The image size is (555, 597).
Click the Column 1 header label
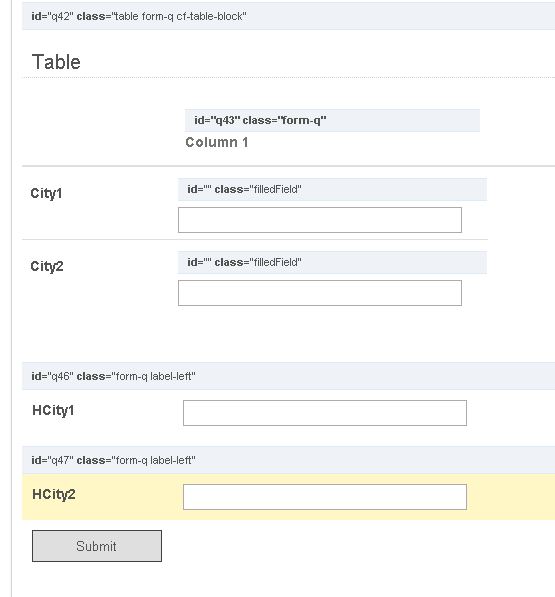pos(217,142)
